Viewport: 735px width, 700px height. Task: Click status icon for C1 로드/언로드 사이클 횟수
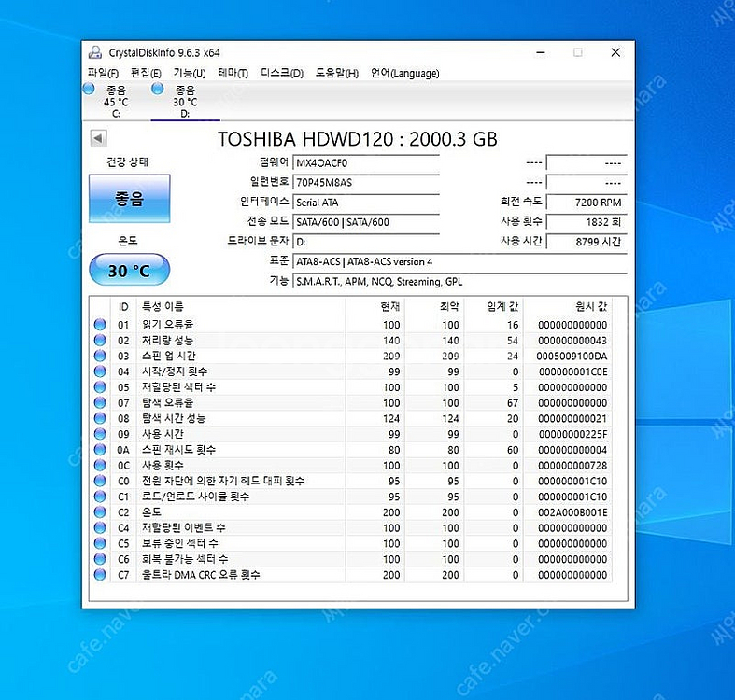[x=100, y=497]
